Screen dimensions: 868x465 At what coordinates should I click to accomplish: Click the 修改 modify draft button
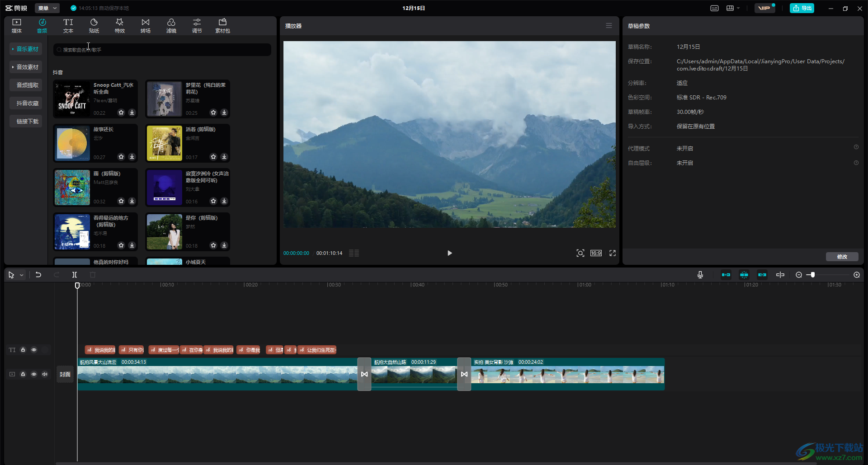coord(842,257)
